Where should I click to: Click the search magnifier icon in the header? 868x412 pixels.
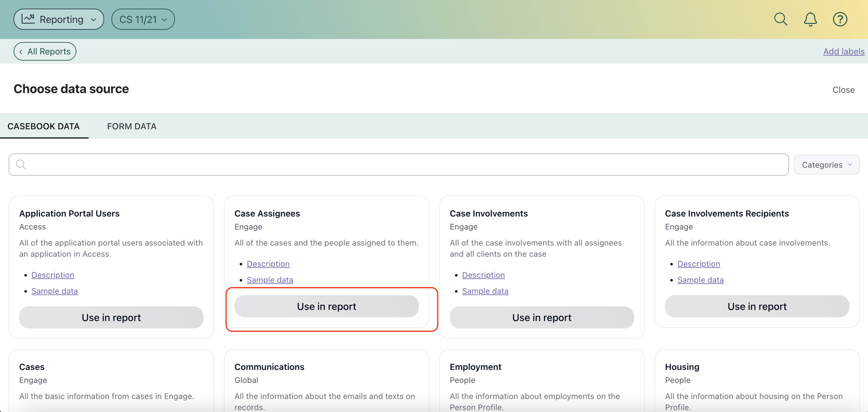(x=780, y=19)
